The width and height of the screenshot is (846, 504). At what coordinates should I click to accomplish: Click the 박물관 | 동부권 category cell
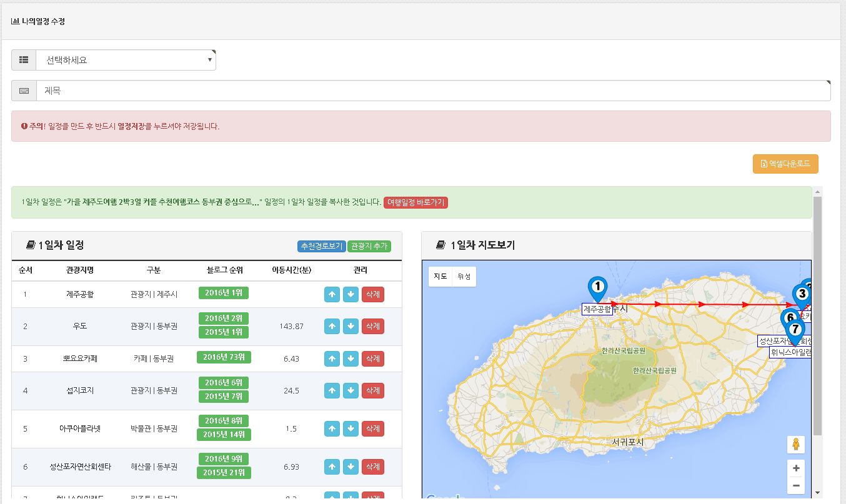click(x=154, y=429)
